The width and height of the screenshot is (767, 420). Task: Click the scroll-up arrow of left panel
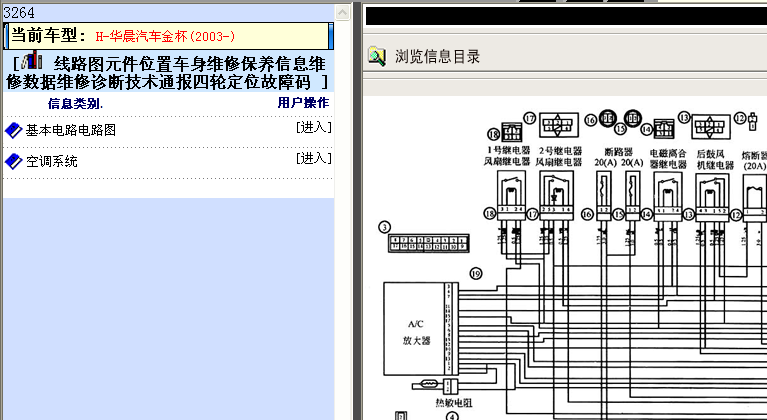coord(342,13)
